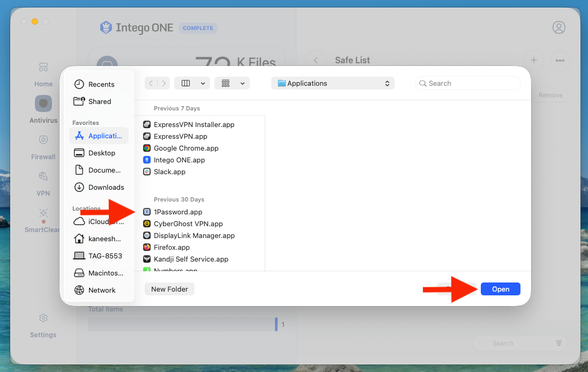This screenshot has height=372, width=588.
Task: Open Safe List more options menu
Action: tap(560, 60)
